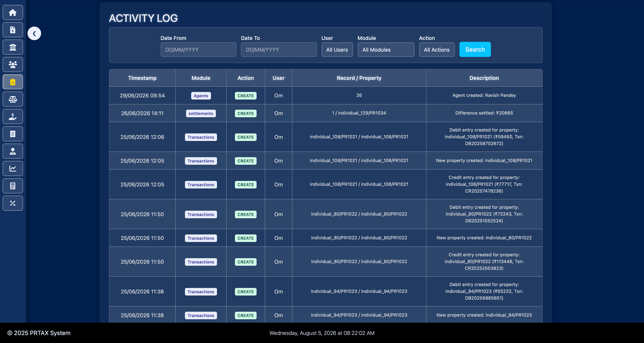Focus the Date To field
This screenshot has height=343, width=644.
point(279,50)
